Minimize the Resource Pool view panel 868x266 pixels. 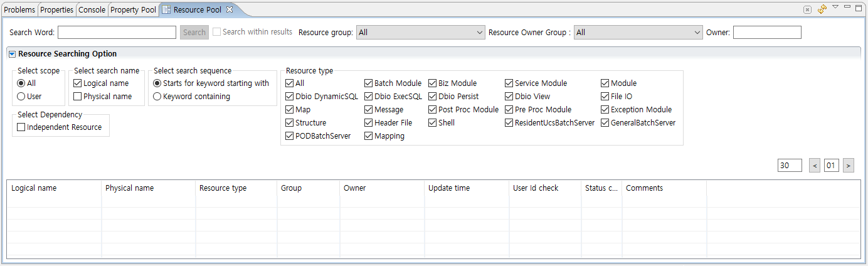click(x=847, y=8)
